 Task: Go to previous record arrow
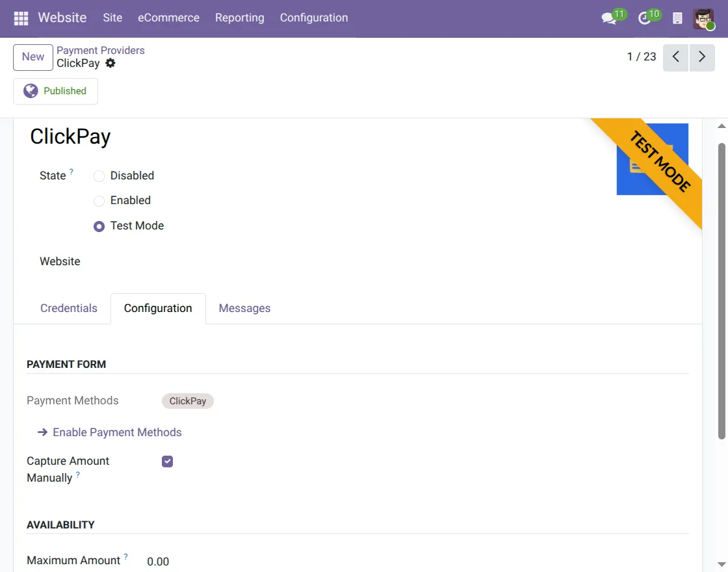pyautogui.click(x=675, y=57)
